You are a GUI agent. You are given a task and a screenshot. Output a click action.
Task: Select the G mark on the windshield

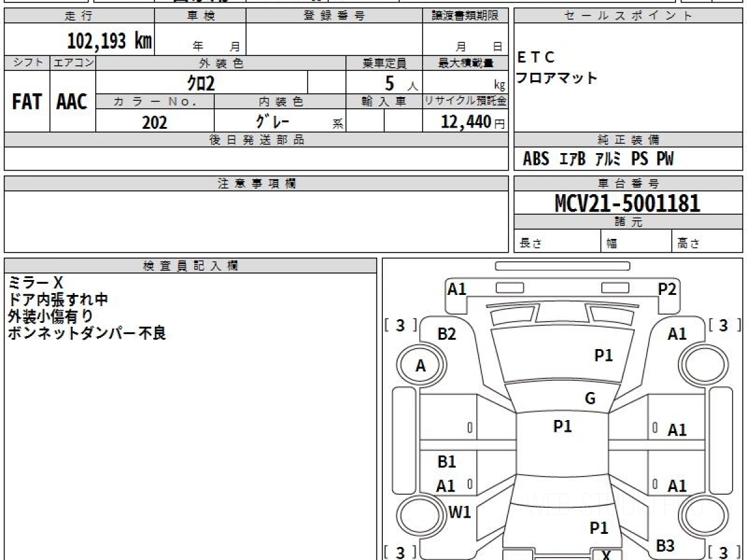pos(590,399)
